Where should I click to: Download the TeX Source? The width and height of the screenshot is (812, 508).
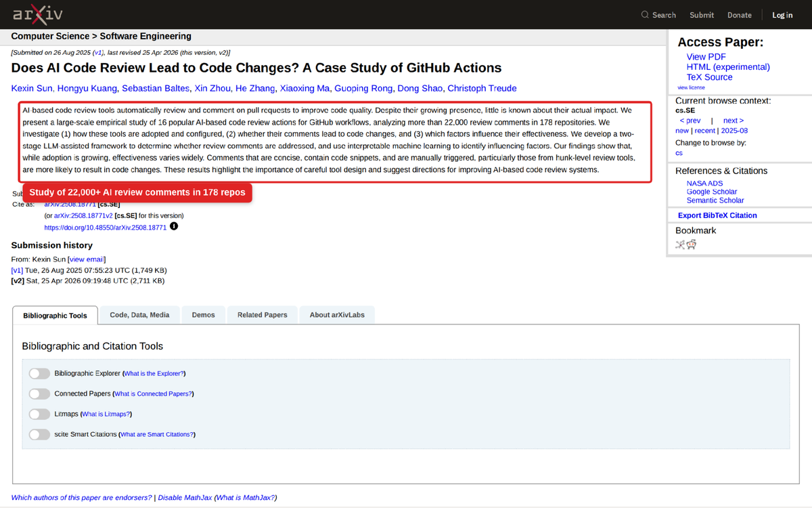(709, 77)
